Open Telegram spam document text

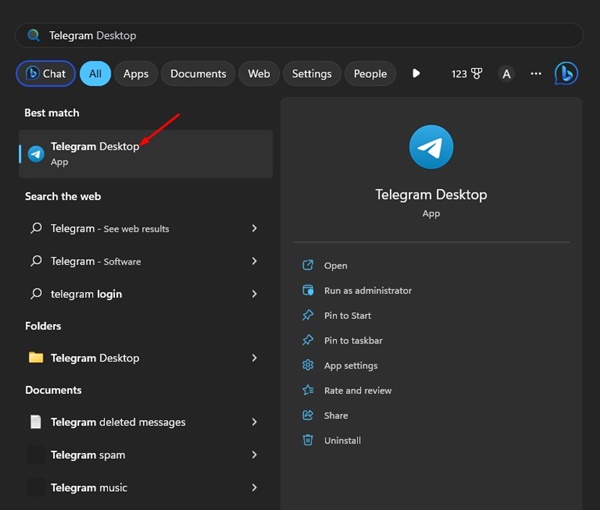[88, 455]
